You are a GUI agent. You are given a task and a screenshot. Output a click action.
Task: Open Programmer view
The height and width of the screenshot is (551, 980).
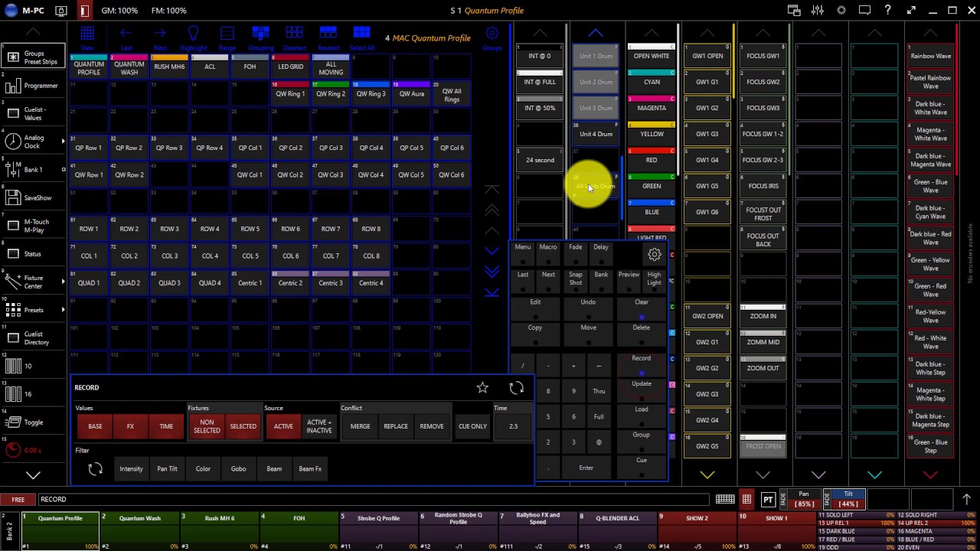point(33,86)
